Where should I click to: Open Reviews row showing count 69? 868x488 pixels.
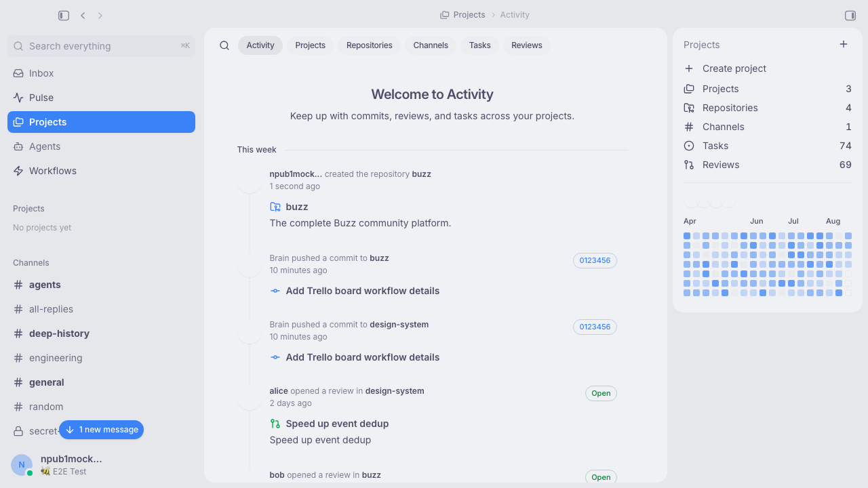[x=768, y=165]
